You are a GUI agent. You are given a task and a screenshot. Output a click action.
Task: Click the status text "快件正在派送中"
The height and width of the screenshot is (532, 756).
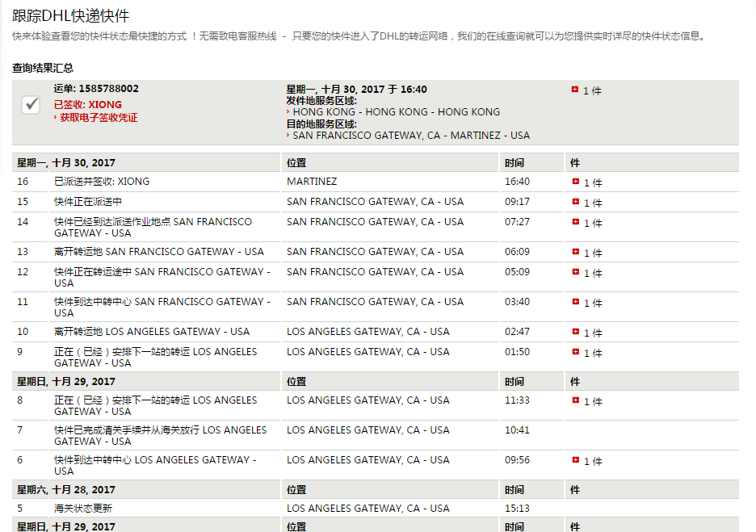tap(88, 202)
